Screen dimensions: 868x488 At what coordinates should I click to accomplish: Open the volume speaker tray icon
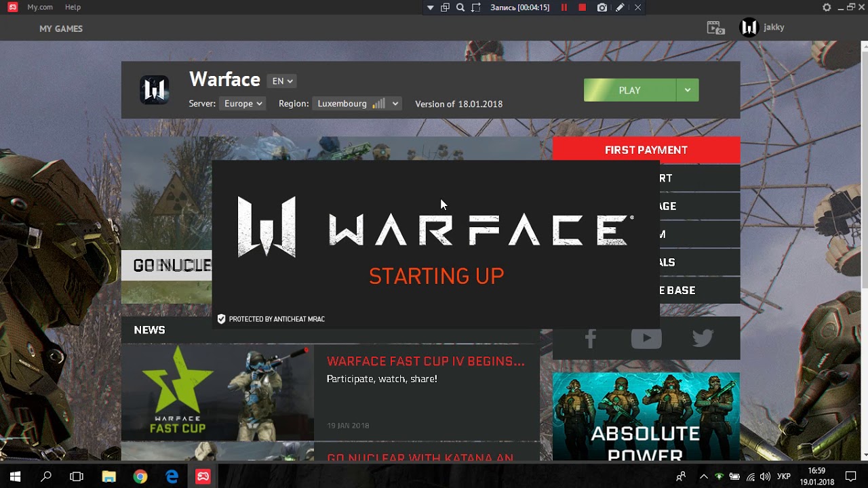(x=766, y=476)
